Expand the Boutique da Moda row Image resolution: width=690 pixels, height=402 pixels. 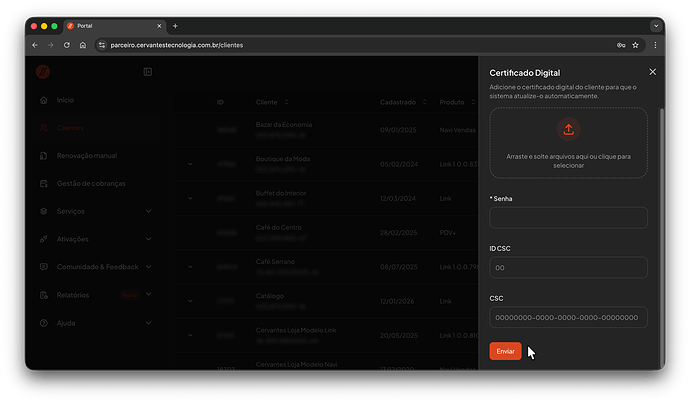(189, 164)
